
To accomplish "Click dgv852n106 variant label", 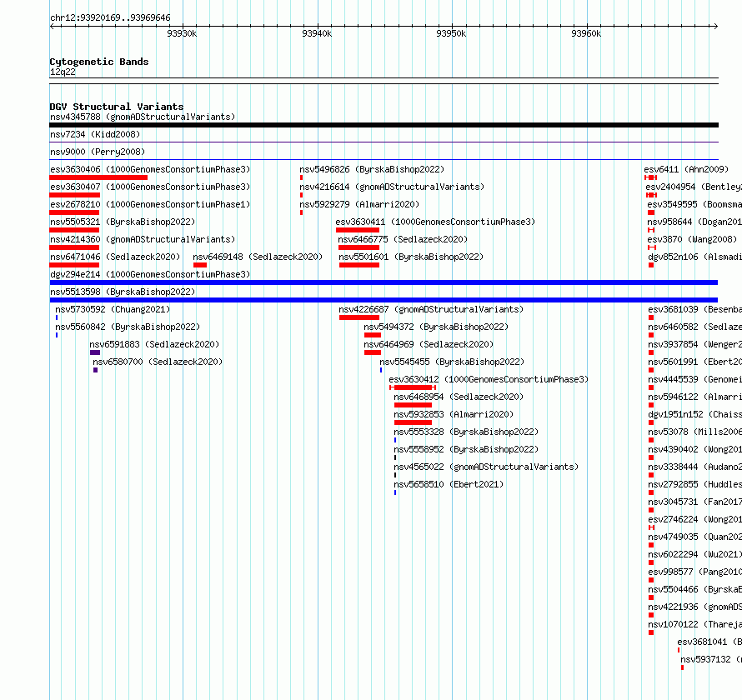I will point(695,257).
